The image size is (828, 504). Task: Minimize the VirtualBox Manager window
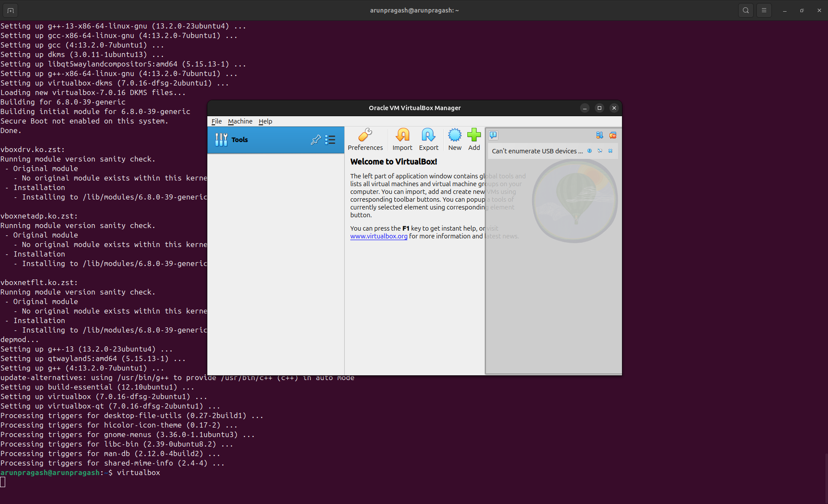pyautogui.click(x=585, y=108)
